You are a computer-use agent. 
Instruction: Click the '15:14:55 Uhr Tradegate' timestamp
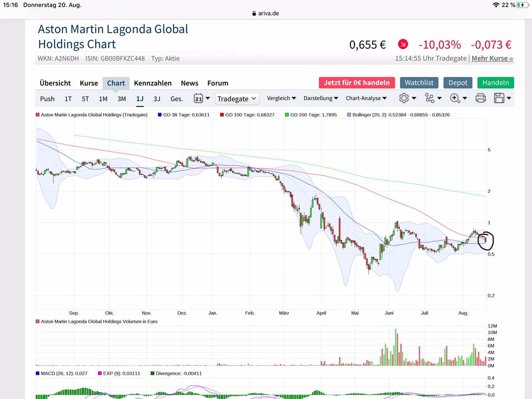(x=431, y=59)
